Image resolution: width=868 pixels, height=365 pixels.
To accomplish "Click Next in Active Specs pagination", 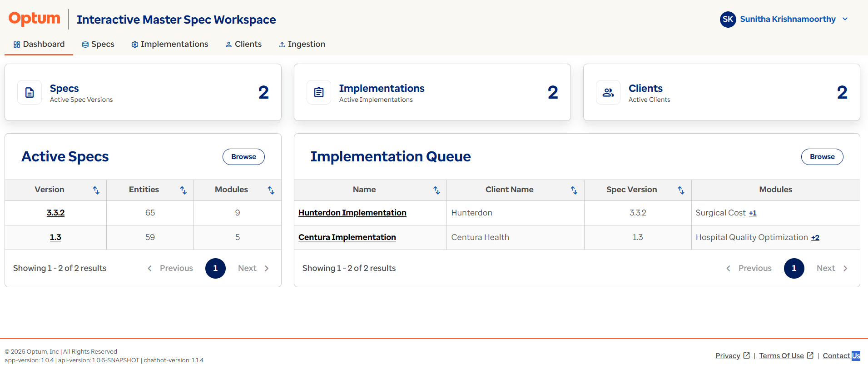I will pos(253,268).
